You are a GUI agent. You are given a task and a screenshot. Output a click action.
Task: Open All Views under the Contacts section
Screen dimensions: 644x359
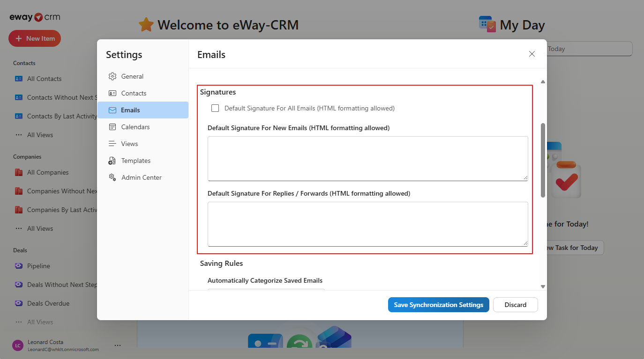pyautogui.click(x=40, y=135)
